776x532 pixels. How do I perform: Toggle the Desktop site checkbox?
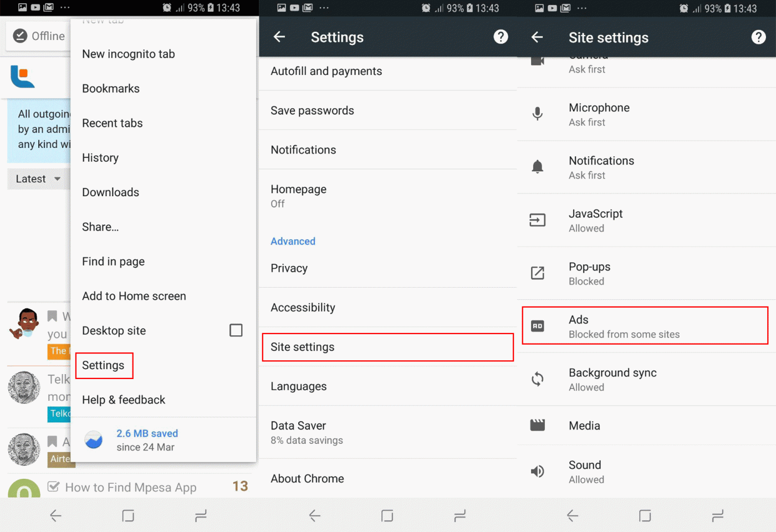pyautogui.click(x=236, y=330)
